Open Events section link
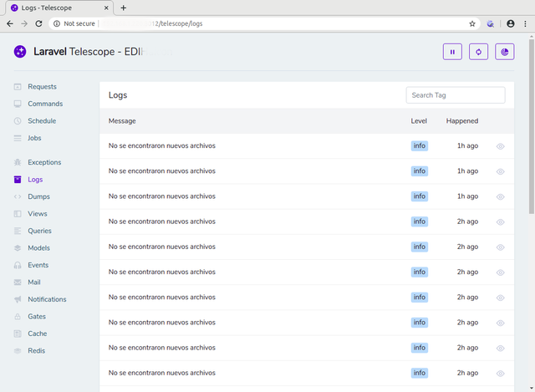Screen dimensions: 535x392 (x=38, y=265)
